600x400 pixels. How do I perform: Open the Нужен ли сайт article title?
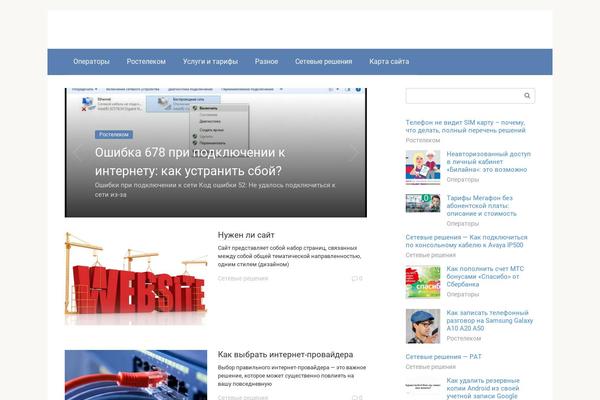click(x=246, y=235)
